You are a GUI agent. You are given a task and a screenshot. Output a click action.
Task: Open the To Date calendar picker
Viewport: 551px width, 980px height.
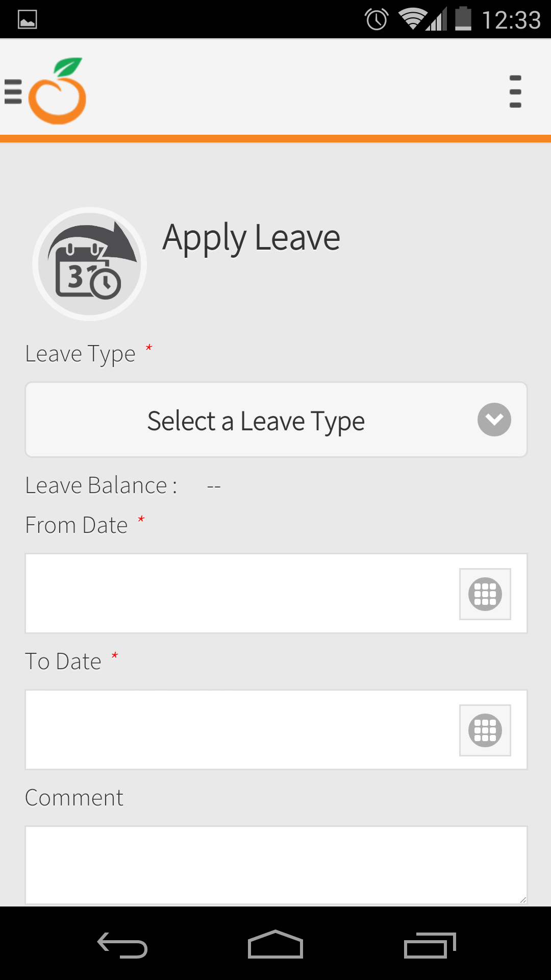click(x=485, y=730)
